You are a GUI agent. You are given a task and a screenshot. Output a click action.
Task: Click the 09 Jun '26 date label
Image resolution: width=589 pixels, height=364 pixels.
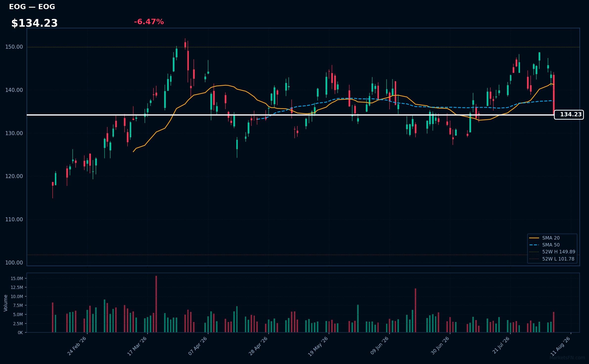(380, 346)
